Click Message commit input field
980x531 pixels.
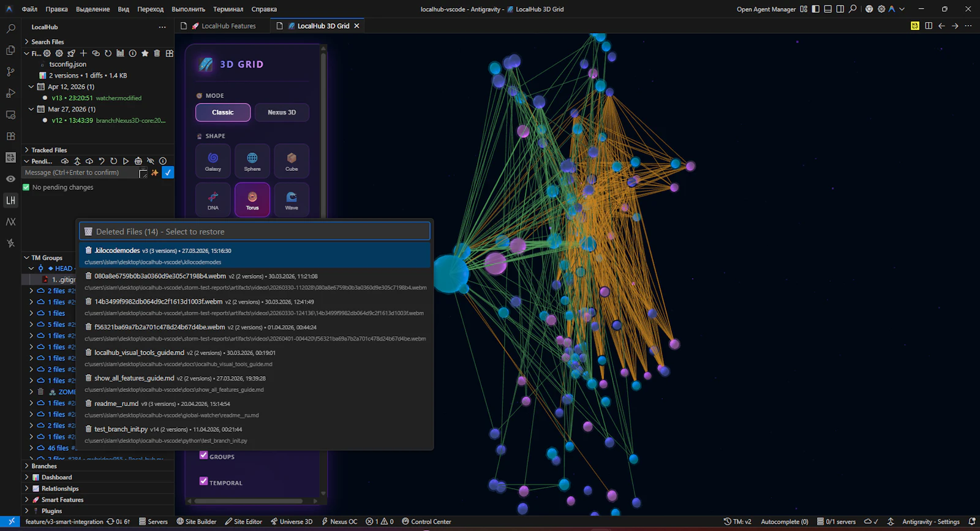click(x=80, y=173)
